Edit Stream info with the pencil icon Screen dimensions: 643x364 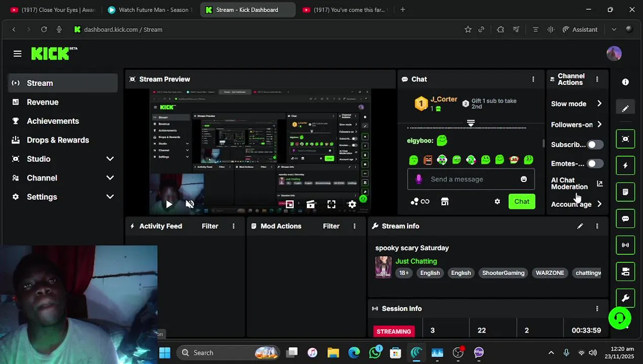(x=580, y=226)
